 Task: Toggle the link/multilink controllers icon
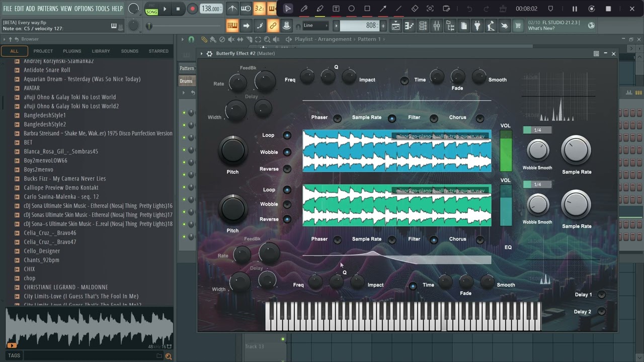click(x=273, y=26)
